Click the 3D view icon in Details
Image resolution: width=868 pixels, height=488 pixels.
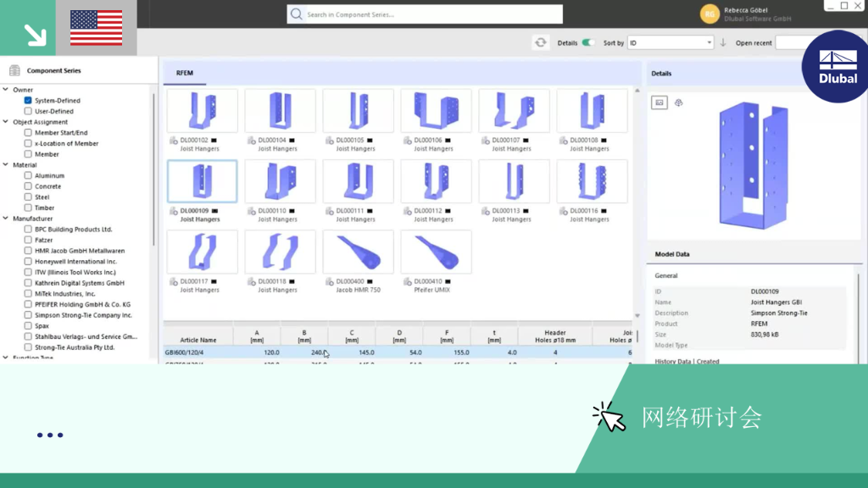click(x=679, y=103)
